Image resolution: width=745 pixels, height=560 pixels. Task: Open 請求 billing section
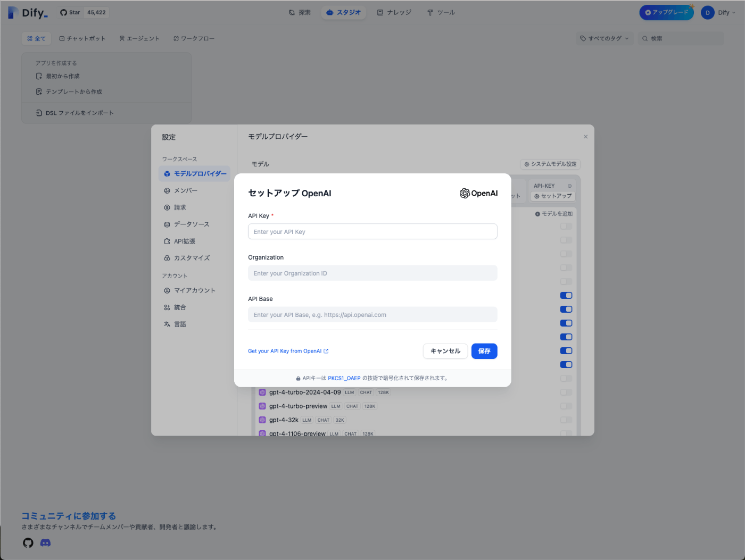195,207
